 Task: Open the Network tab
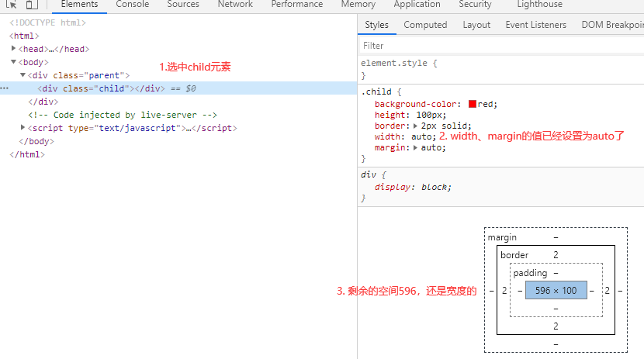point(235,5)
